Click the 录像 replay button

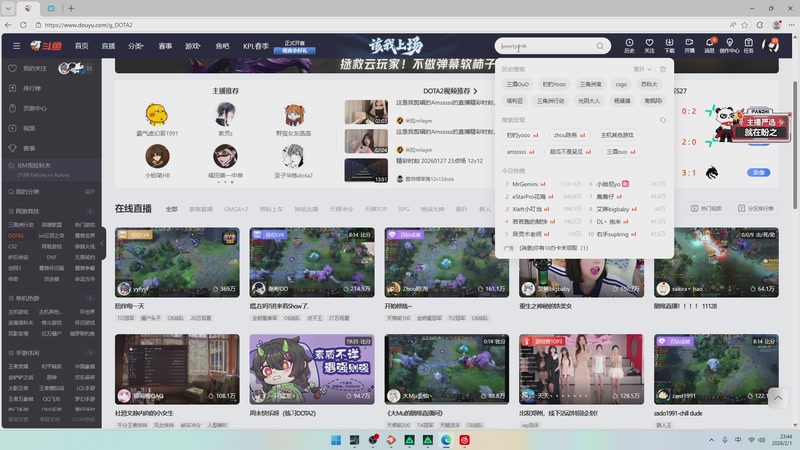tap(758, 172)
